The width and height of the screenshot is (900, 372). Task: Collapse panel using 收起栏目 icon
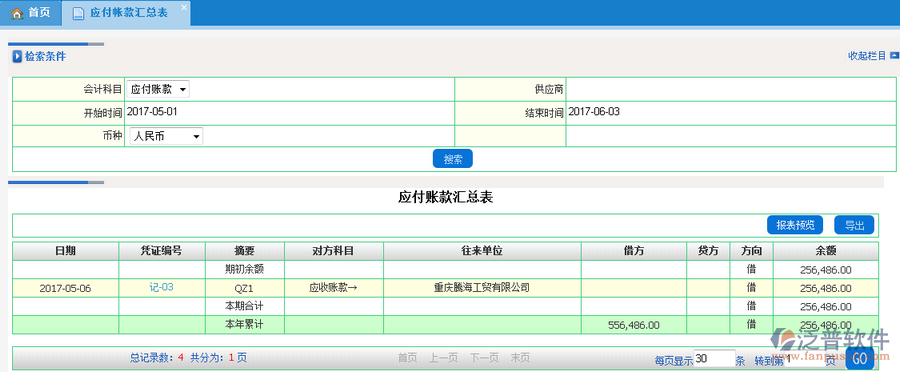(x=894, y=56)
